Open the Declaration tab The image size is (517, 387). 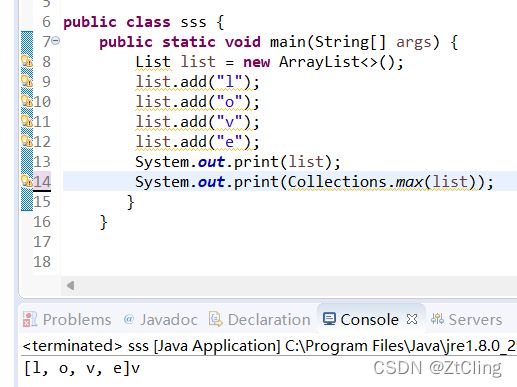point(260,319)
